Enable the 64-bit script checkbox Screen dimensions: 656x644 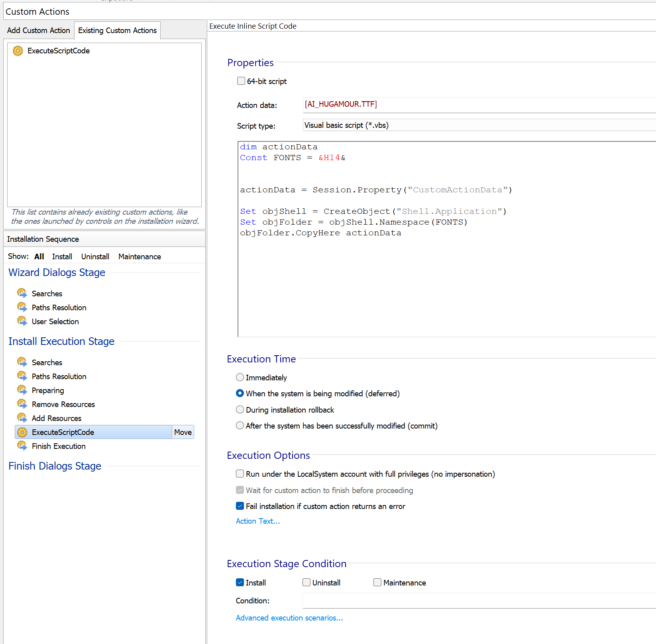coord(241,81)
